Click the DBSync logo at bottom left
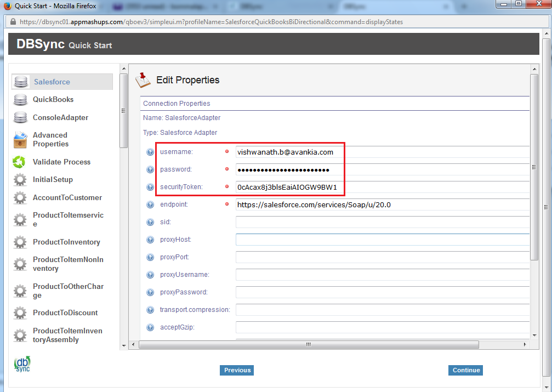 click(22, 365)
